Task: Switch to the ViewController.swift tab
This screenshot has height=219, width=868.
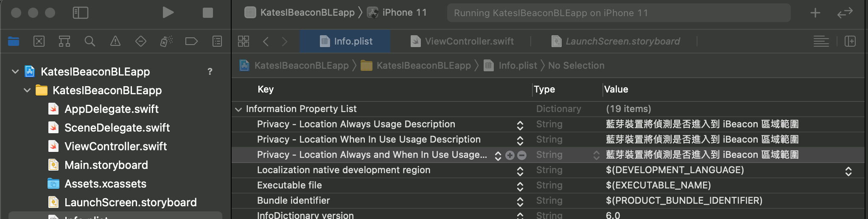Action: tap(463, 41)
